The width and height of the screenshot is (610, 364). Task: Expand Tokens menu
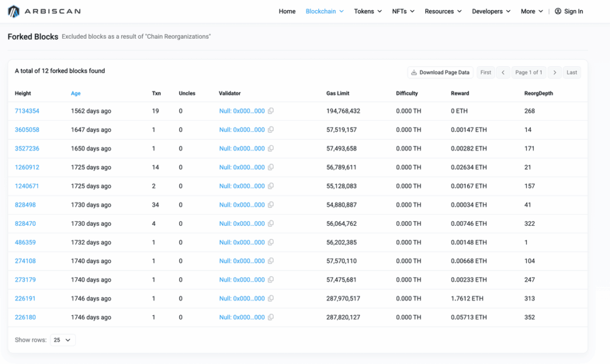(x=368, y=11)
